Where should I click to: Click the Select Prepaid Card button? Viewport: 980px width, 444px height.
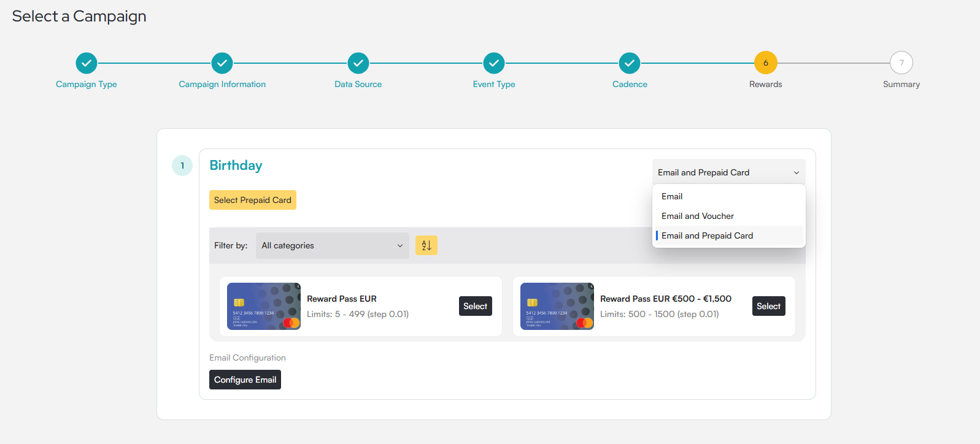point(253,200)
